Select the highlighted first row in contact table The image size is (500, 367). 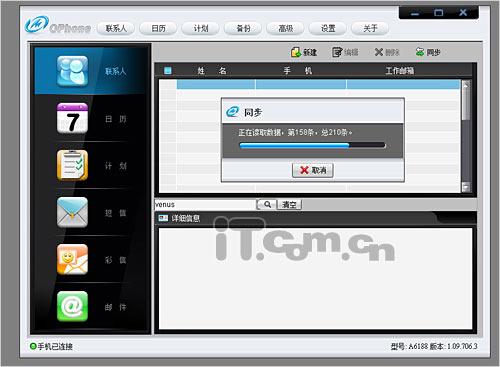pyautogui.click(x=318, y=84)
